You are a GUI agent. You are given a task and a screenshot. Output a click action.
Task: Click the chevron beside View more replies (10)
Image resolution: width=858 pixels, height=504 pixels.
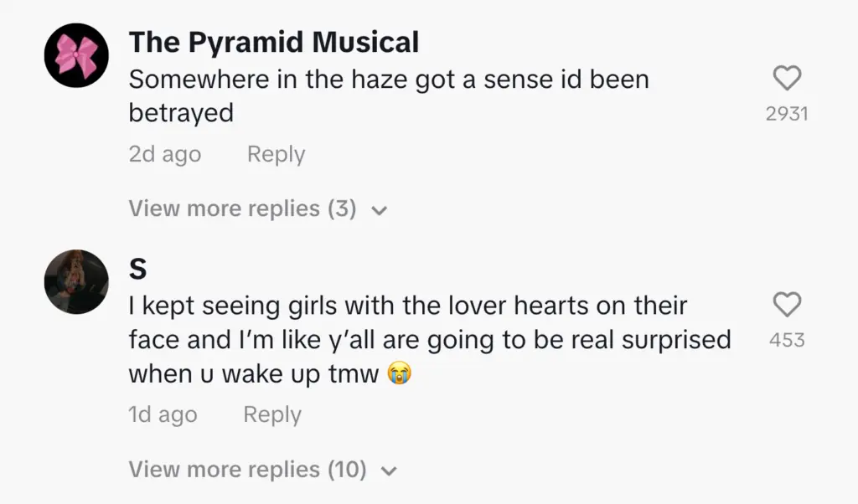coord(387,471)
